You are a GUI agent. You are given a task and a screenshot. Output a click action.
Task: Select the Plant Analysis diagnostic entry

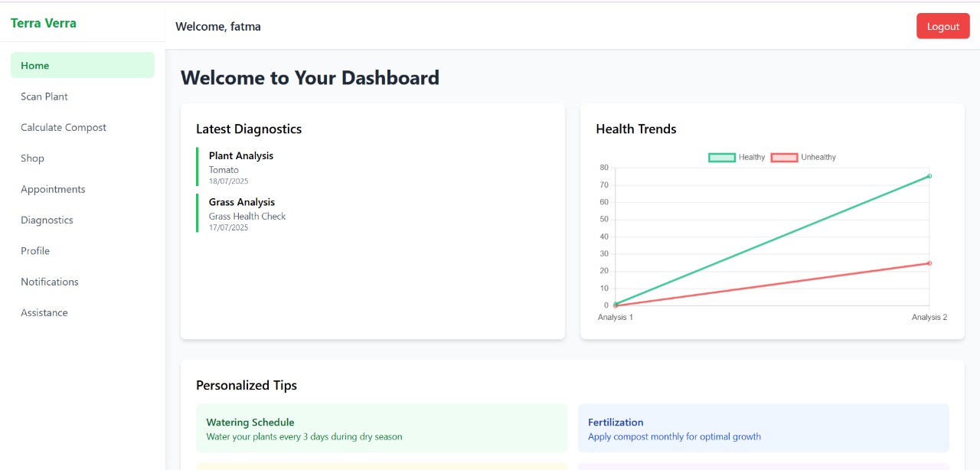pos(373,167)
